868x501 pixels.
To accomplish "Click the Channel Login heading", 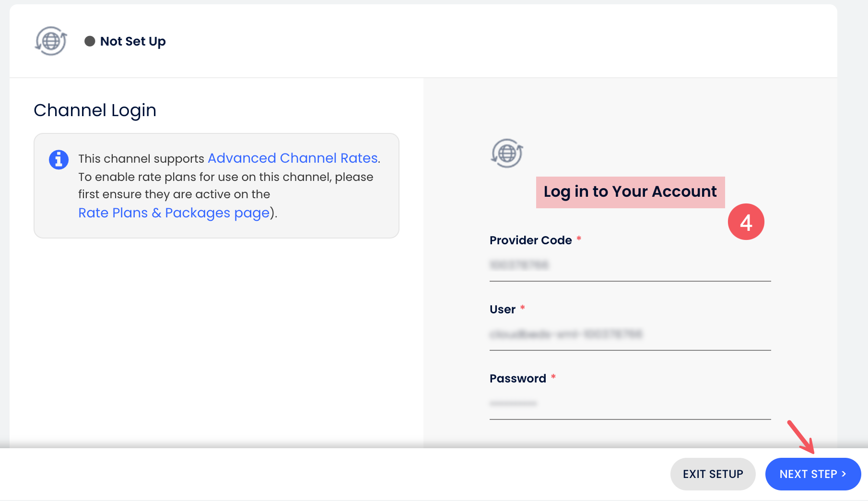I will coord(95,110).
